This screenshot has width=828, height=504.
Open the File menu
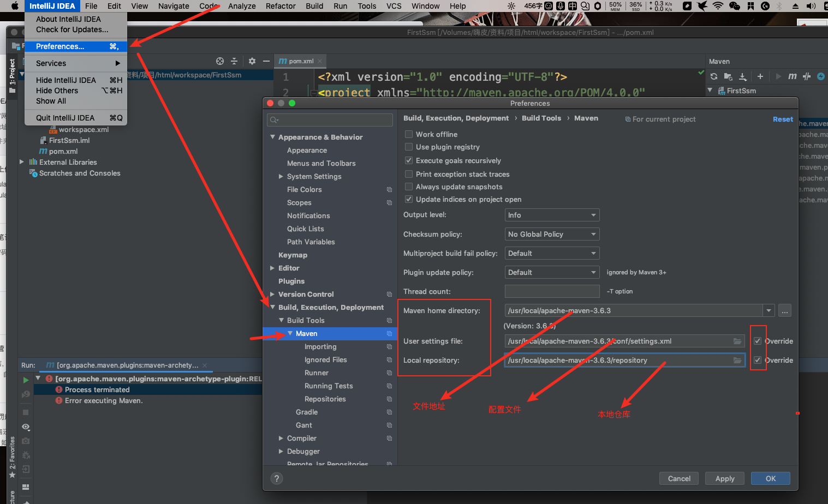[91, 6]
